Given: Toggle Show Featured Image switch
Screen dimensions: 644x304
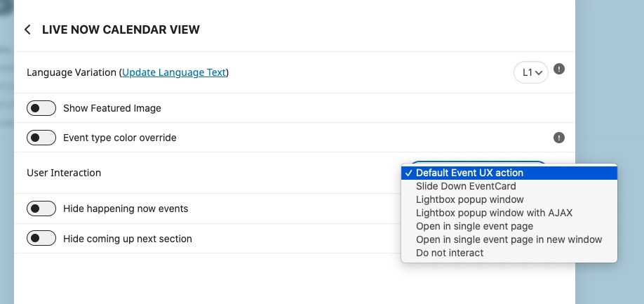Looking at the screenshot, I should click(41, 108).
